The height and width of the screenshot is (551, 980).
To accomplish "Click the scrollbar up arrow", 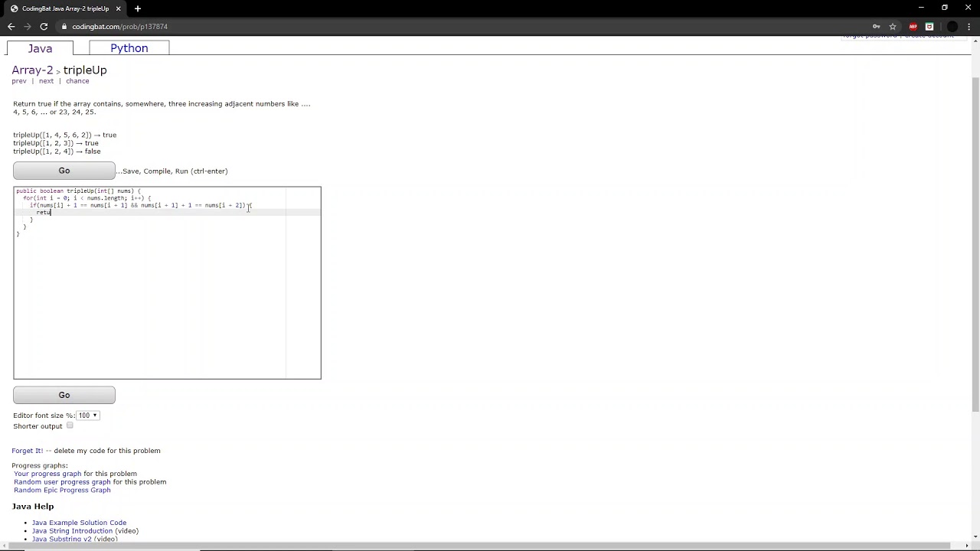I will coord(975,41).
